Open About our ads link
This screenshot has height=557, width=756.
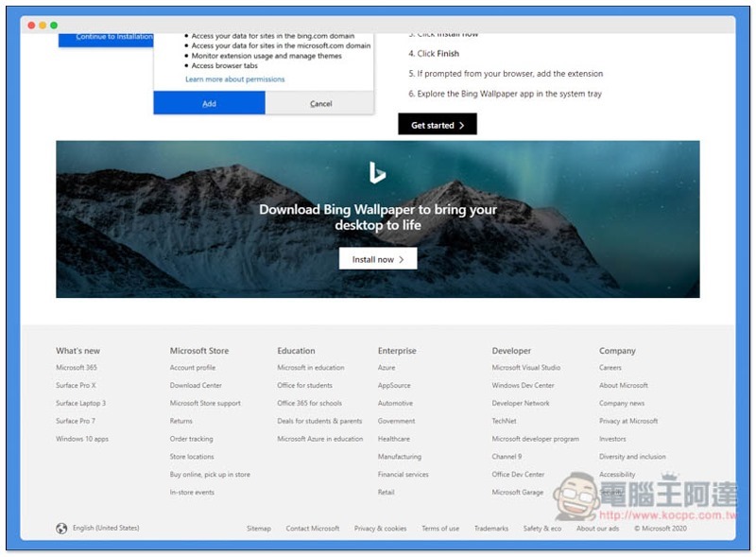coord(597,529)
